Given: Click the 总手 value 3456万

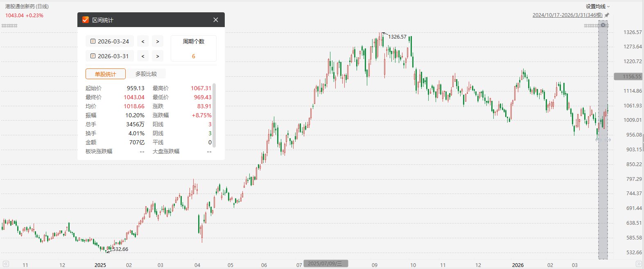Looking at the screenshot, I should (135, 124).
